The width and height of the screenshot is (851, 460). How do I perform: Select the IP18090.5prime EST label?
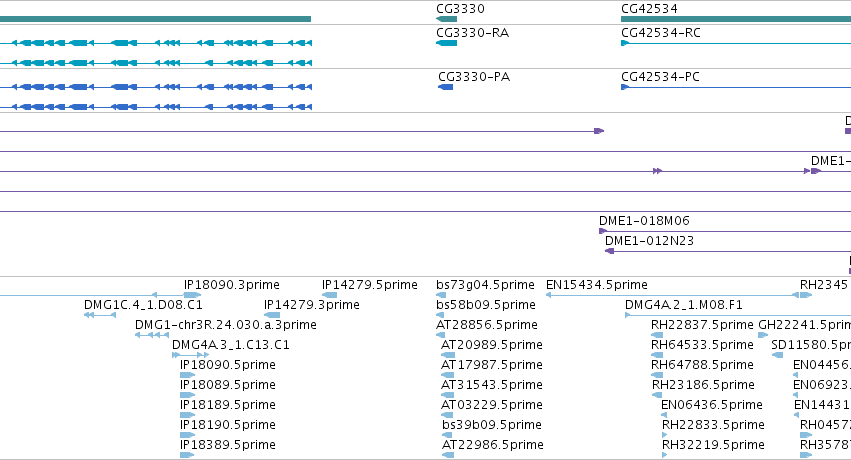tap(228, 365)
